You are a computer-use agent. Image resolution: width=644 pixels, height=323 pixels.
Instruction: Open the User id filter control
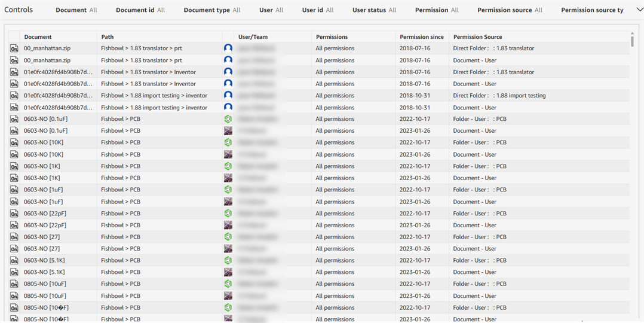click(x=318, y=10)
